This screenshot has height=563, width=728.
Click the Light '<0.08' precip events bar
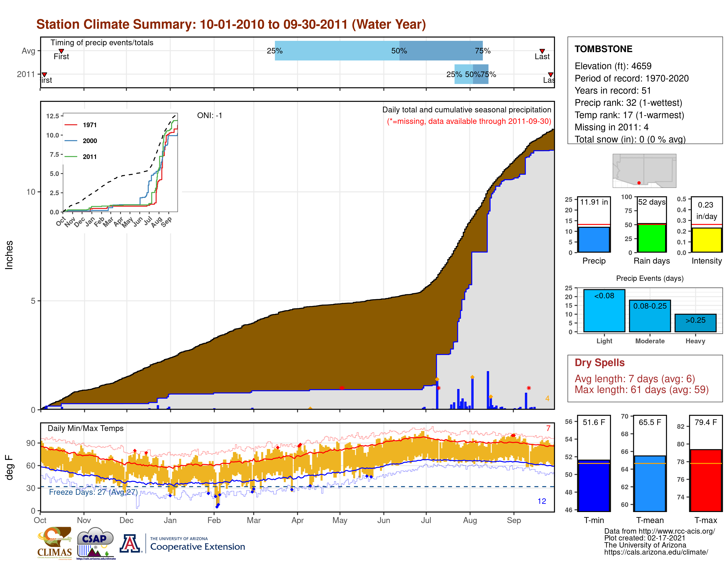[604, 310]
